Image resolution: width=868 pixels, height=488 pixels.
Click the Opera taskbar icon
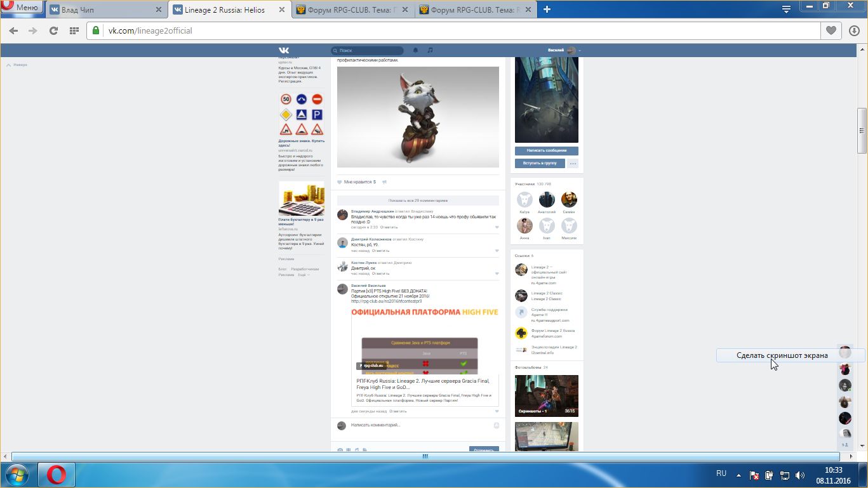click(57, 475)
